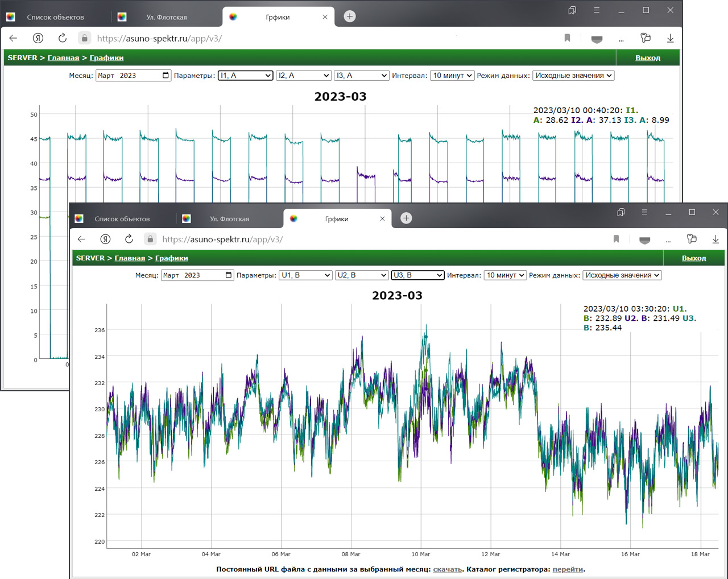Image resolution: width=728 pixels, height=579 pixels.
Task: Open the month calendar picker, back window
Action: (x=166, y=75)
